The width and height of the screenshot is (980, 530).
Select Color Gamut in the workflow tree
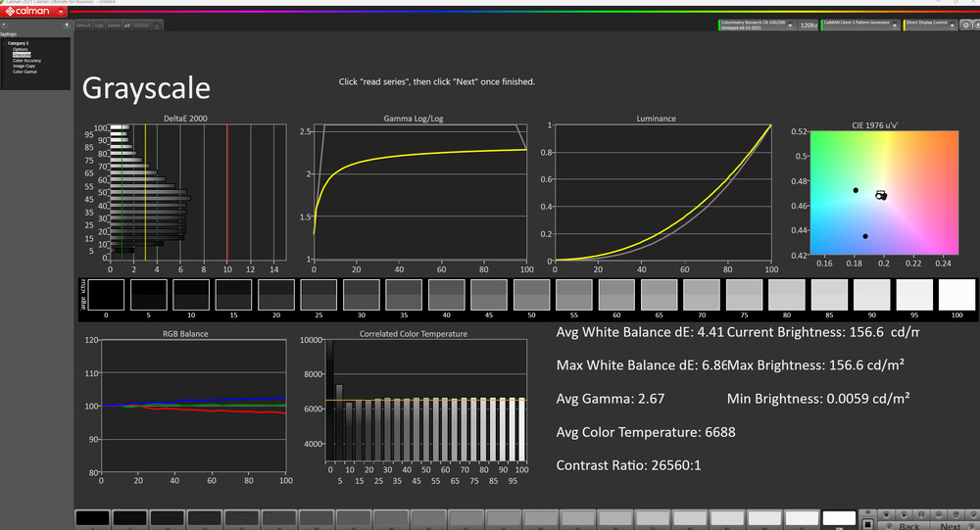click(x=24, y=72)
